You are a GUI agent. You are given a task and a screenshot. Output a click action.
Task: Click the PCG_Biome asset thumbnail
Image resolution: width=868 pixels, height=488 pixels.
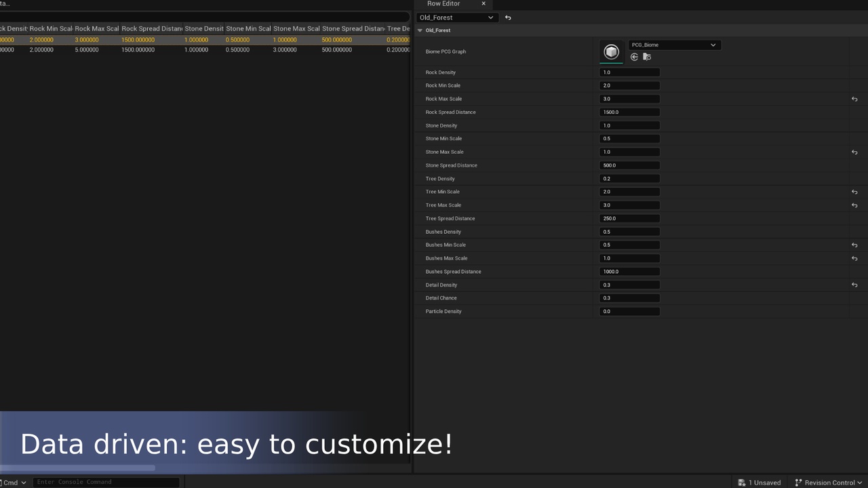point(611,52)
